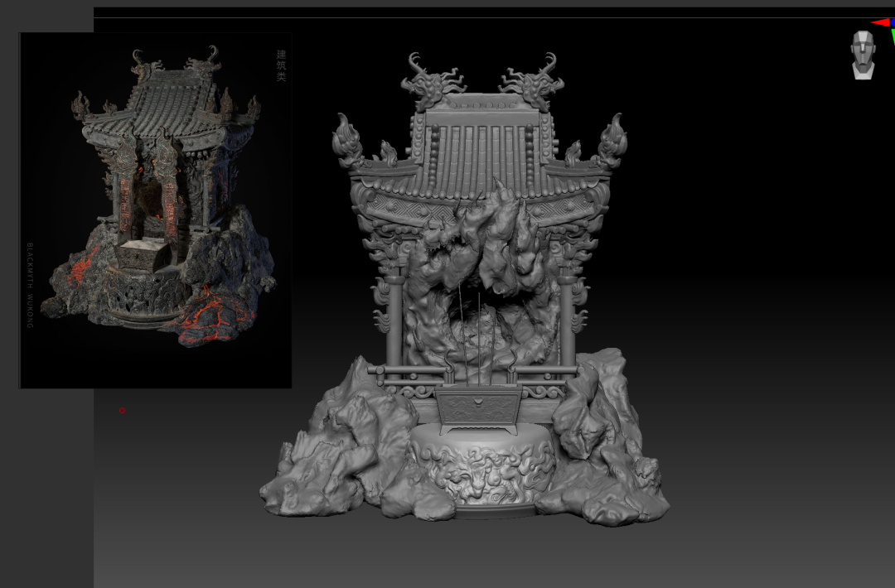895x588 pixels.
Task: Click the right pillar of gray shrine
Action: tap(568, 323)
